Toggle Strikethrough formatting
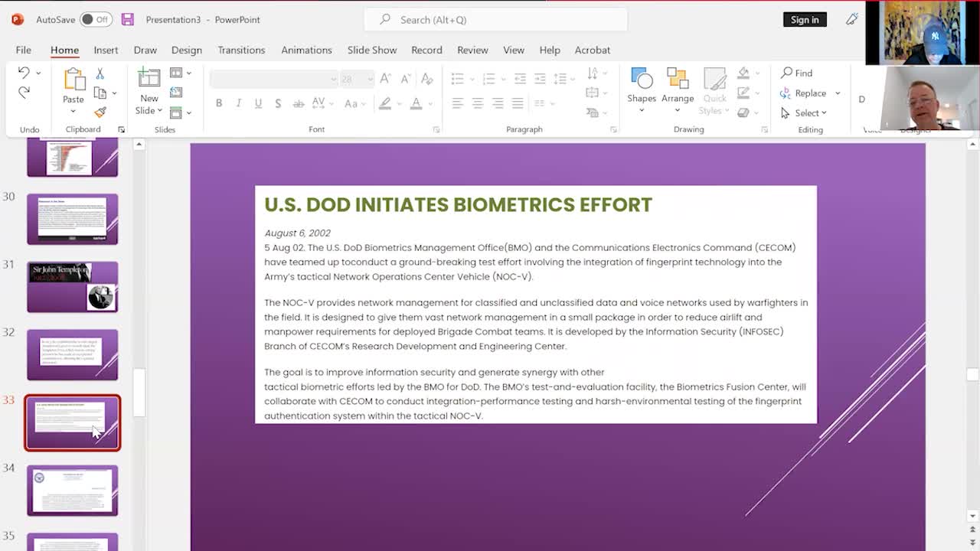This screenshot has width=980, height=551. (x=299, y=103)
